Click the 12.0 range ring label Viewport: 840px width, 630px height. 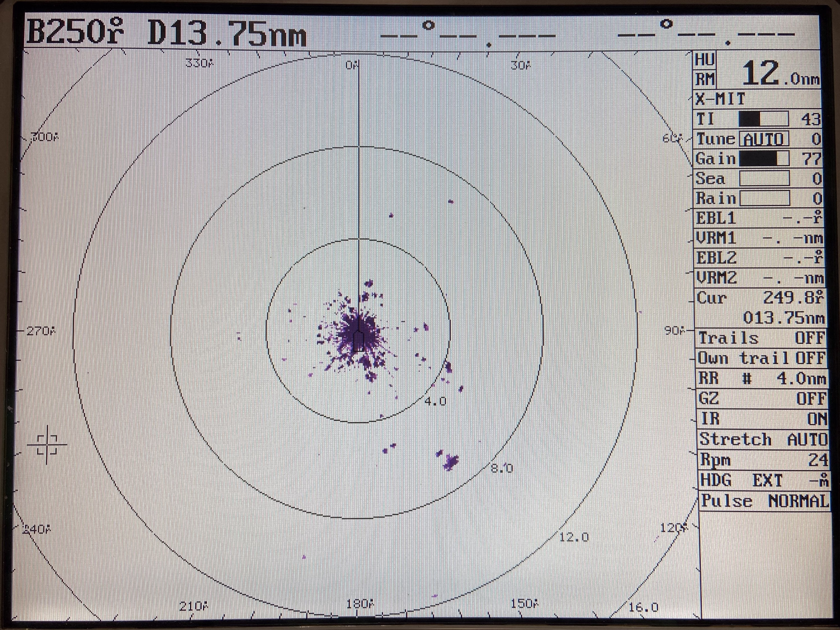[574, 537]
